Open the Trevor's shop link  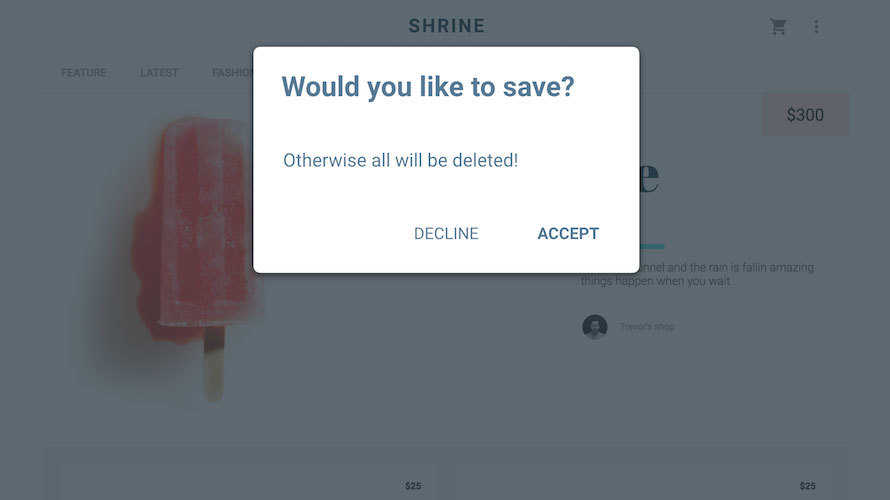point(647,327)
